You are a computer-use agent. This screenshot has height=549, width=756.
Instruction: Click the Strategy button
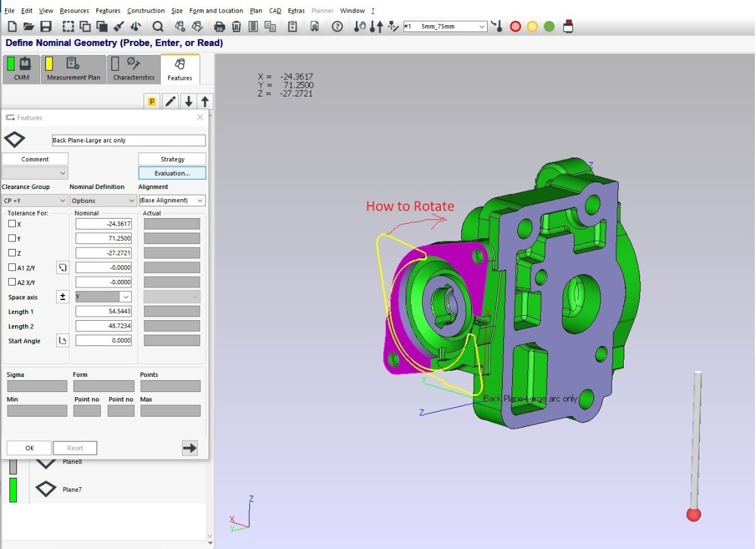[x=172, y=159]
